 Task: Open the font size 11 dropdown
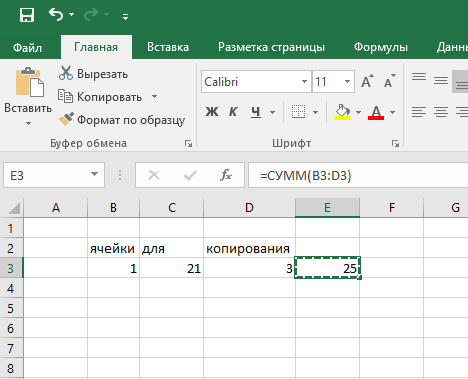[x=347, y=82]
